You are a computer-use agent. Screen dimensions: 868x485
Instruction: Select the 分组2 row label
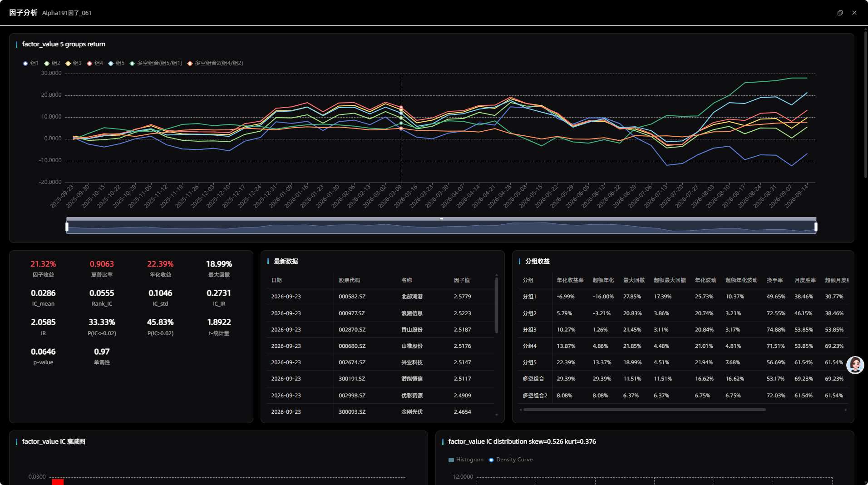[529, 313]
